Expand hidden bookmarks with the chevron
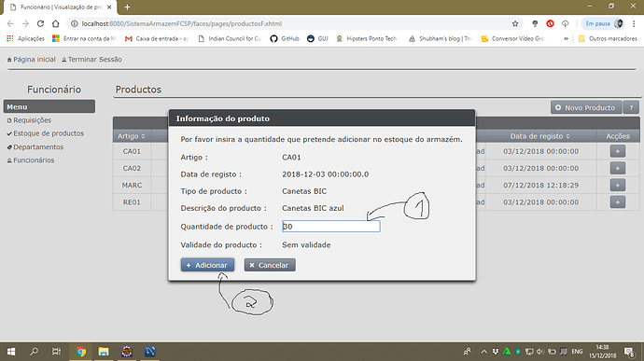Screen dimensions: 644x361 coord(566,38)
